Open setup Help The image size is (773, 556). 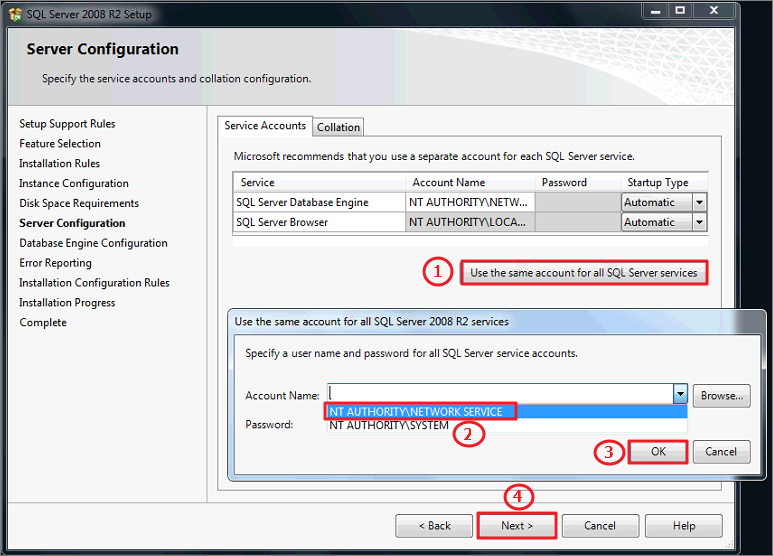click(684, 526)
